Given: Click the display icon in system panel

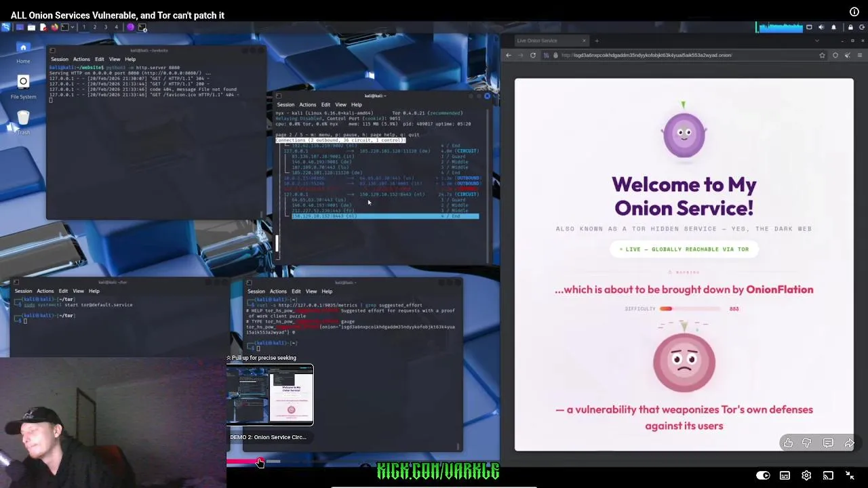Looking at the screenshot, I should (x=809, y=27).
